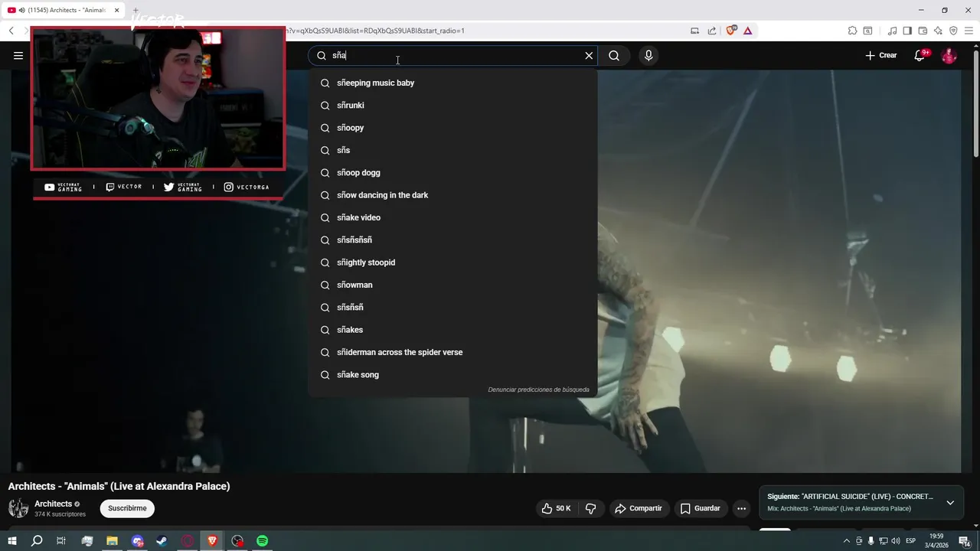Open Task View on the taskbar
Screen dimensions: 980x551
coord(61,541)
